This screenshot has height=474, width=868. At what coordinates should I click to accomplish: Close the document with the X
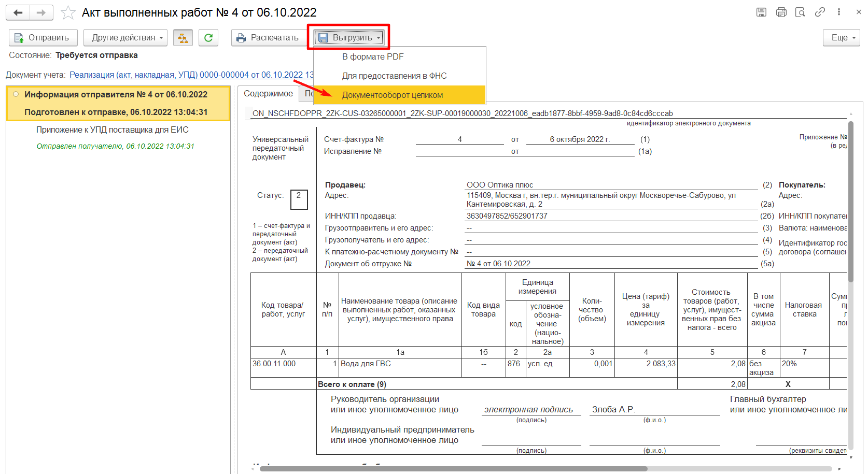pyautogui.click(x=859, y=12)
